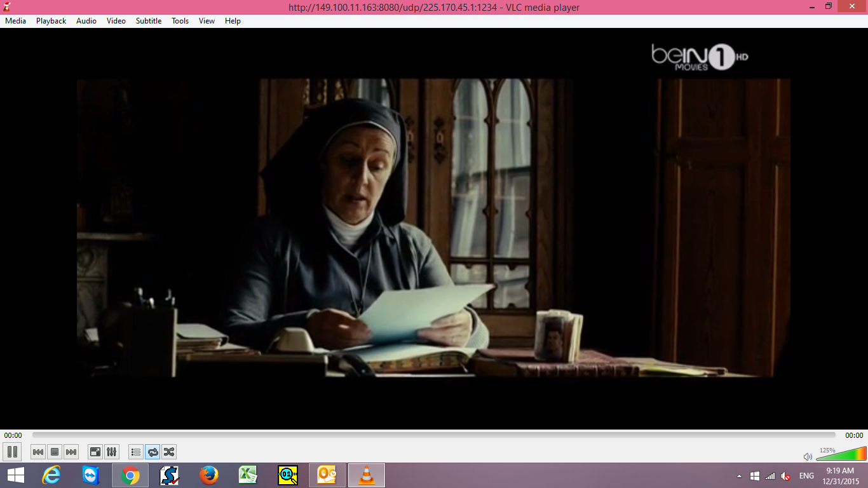The image size is (868, 488).
Task: Open the muted system volume tray icon
Action: coord(785,476)
